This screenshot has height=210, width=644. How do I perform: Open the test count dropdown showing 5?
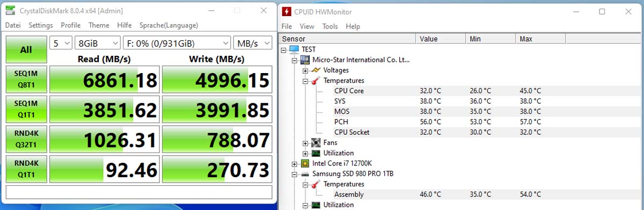[61, 43]
